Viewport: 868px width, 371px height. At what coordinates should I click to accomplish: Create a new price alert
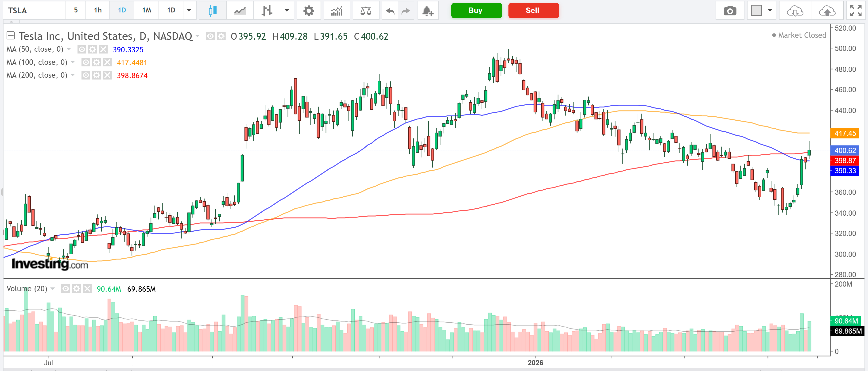tap(428, 10)
